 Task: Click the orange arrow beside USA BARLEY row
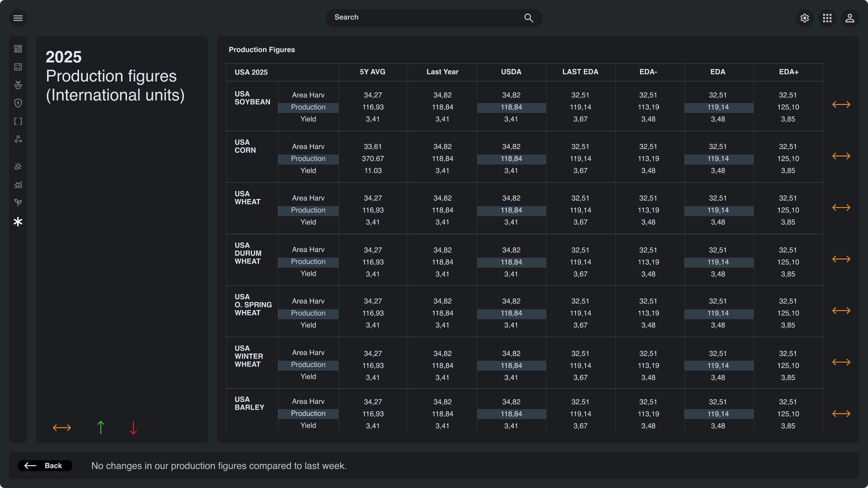point(841,413)
